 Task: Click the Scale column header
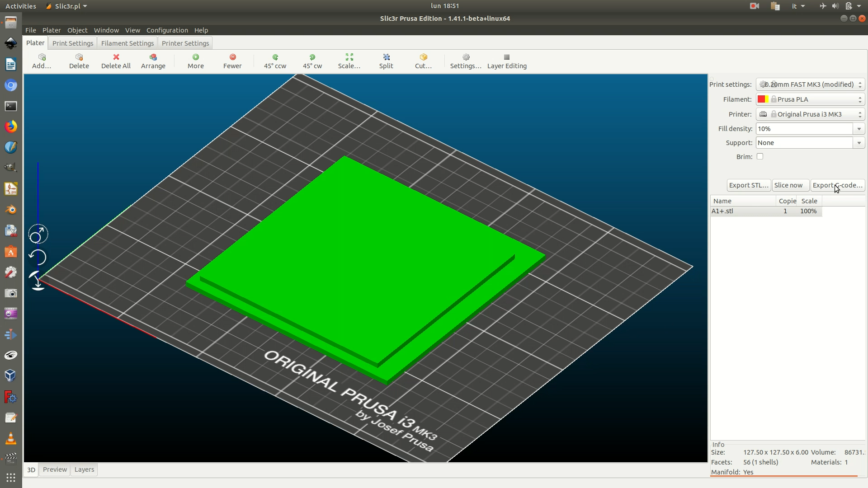tap(809, 201)
